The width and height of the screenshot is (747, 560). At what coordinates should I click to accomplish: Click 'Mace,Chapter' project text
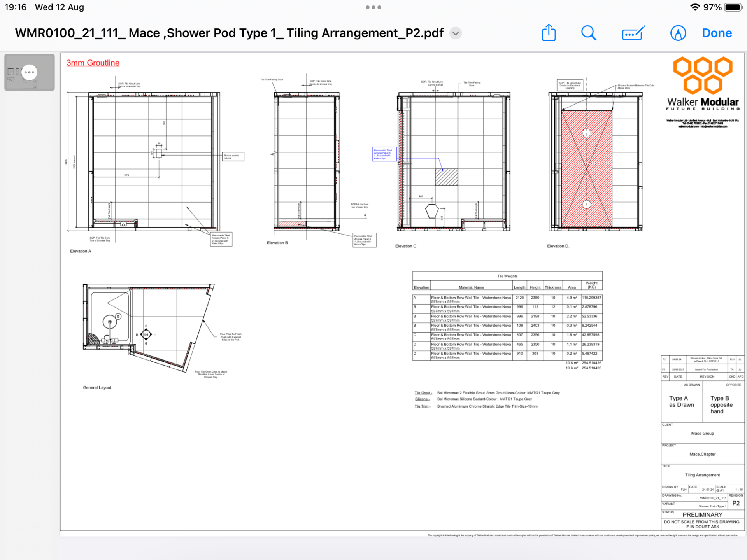703,454
